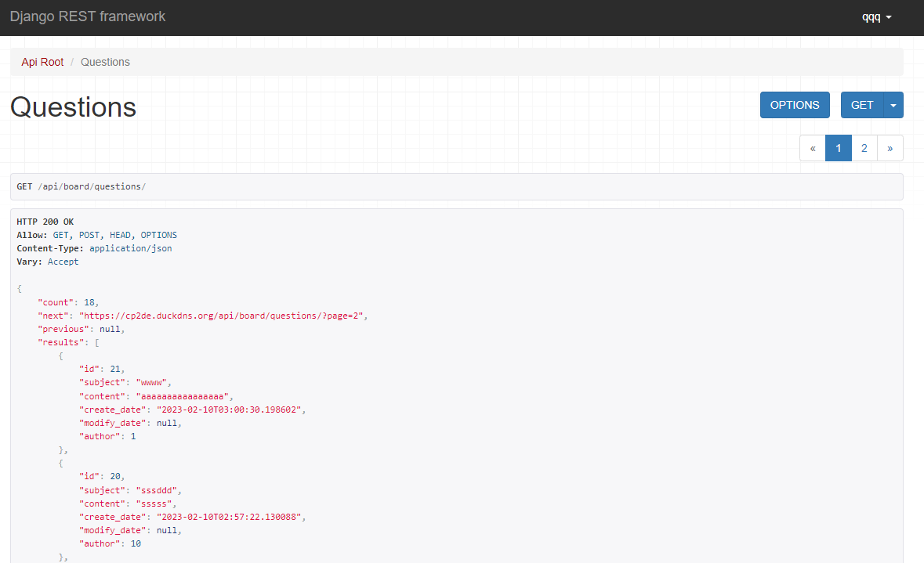Screen dimensions: 924x563
Task: Expand the qqq dropdown arrow in navbar
Action: (x=890, y=17)
